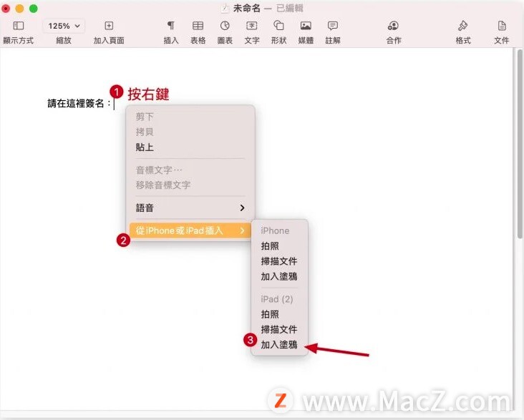Open 從 iPhone 或 iPad 插入 submenu

pos(190,230)
